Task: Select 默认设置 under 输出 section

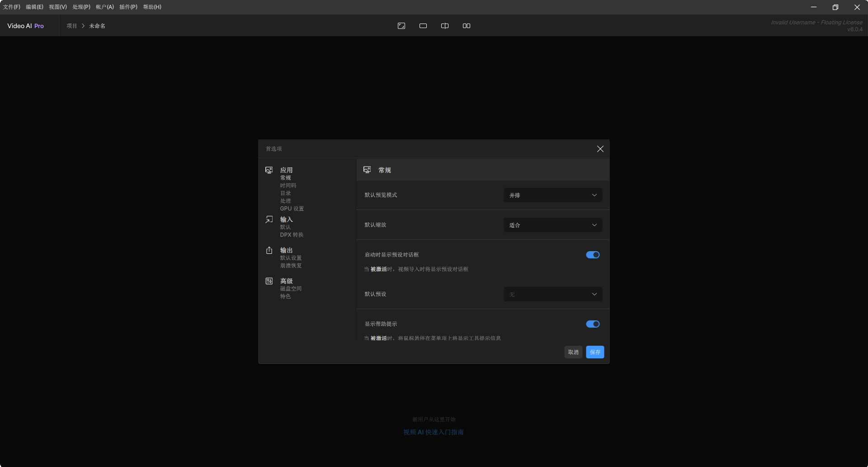Action: click(291, 258)
